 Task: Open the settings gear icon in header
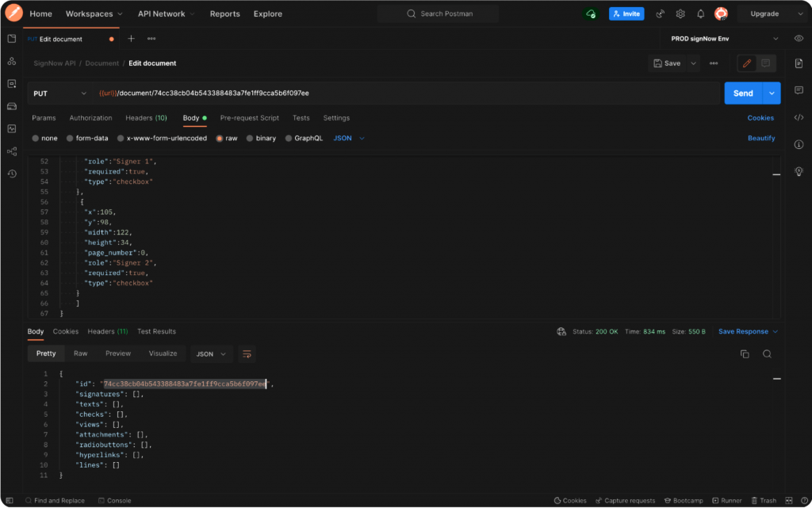pos(680,14)
